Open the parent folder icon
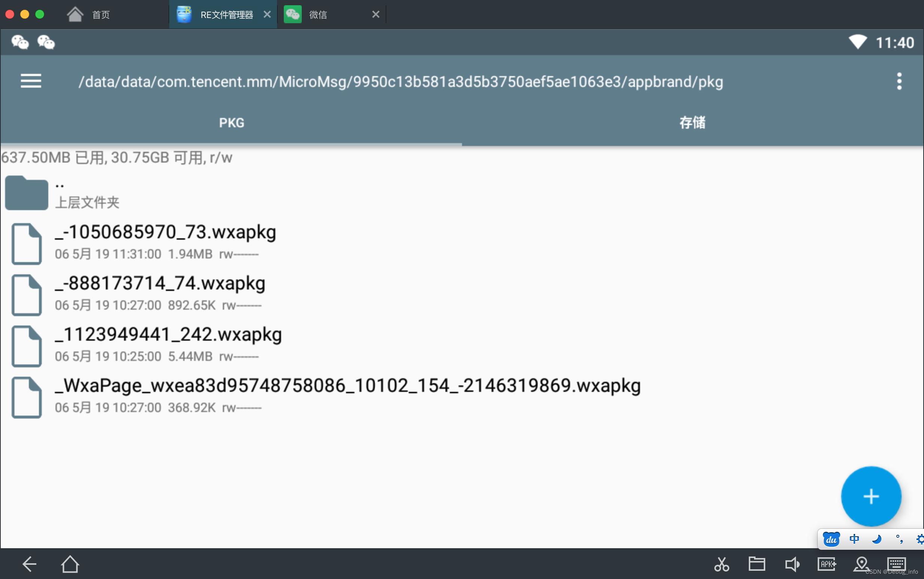 click(x=27, y=193)
